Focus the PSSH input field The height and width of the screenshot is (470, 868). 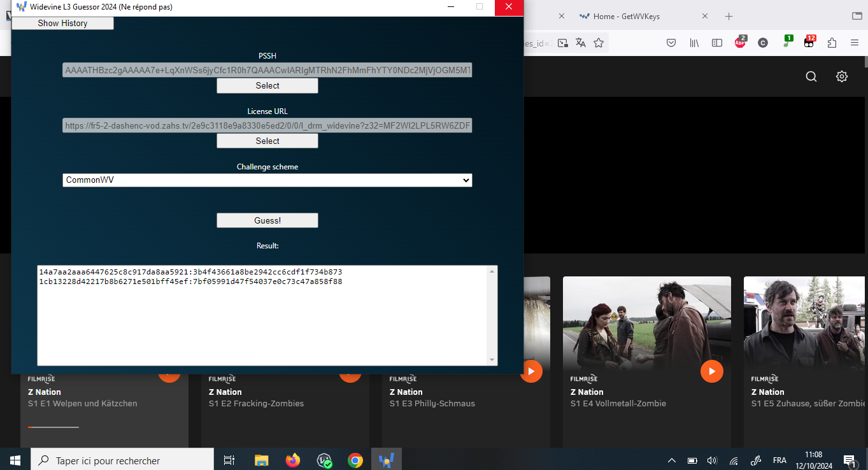(x=267, y=70)
